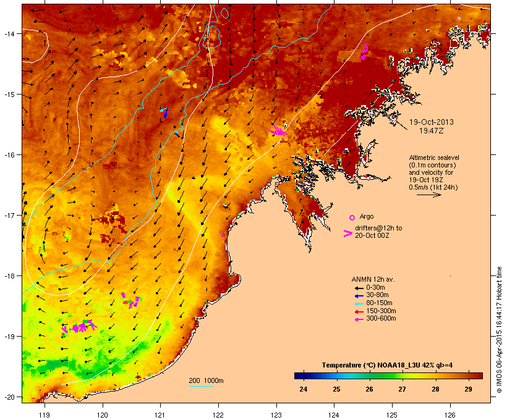This screenshot has width=507, height=420.
Task: Click the '(0.1m contours)' text
Action: coord(432,165)
